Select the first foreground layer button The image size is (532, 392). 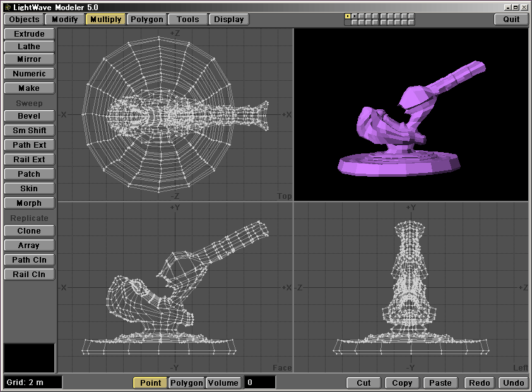347,16
